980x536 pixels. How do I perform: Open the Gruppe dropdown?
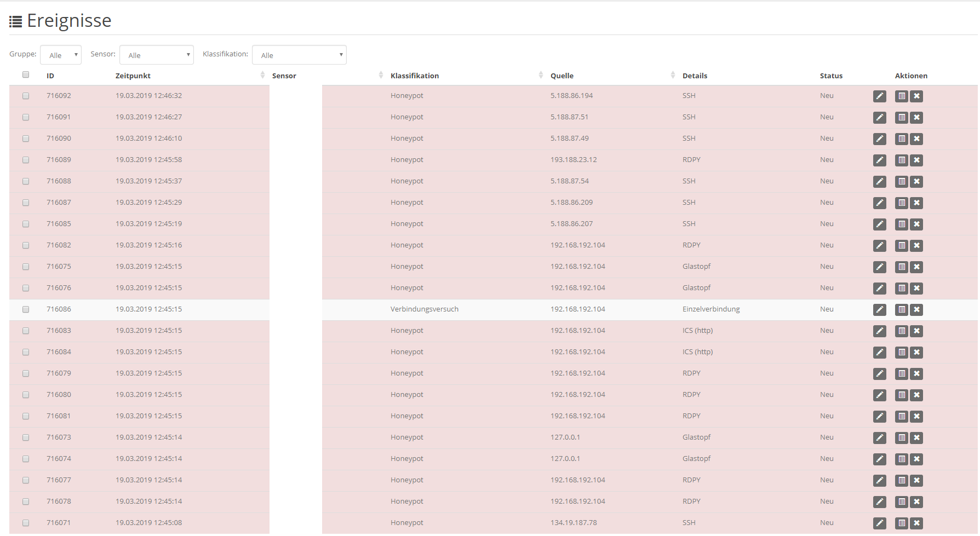point(61,55)
